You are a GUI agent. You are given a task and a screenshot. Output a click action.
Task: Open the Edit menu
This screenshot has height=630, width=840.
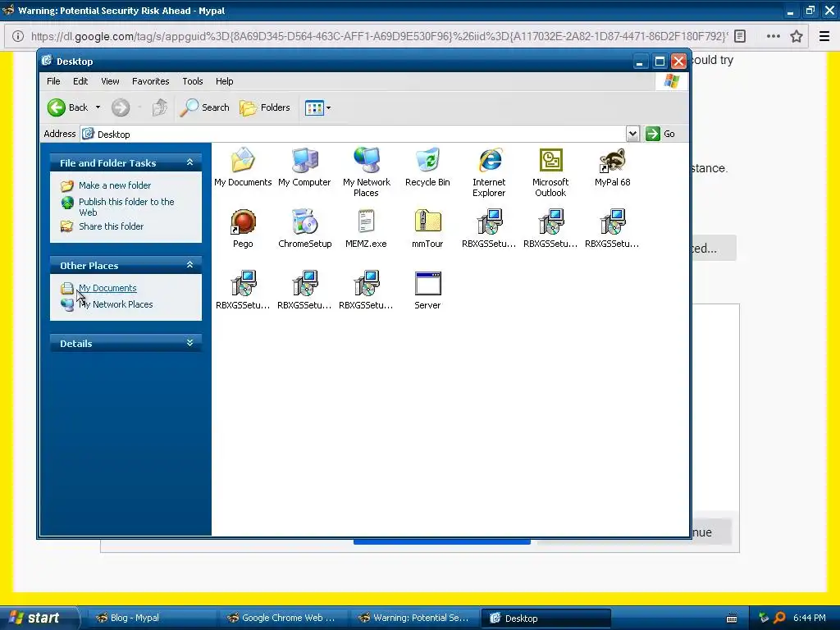click(x=80, y=81)
